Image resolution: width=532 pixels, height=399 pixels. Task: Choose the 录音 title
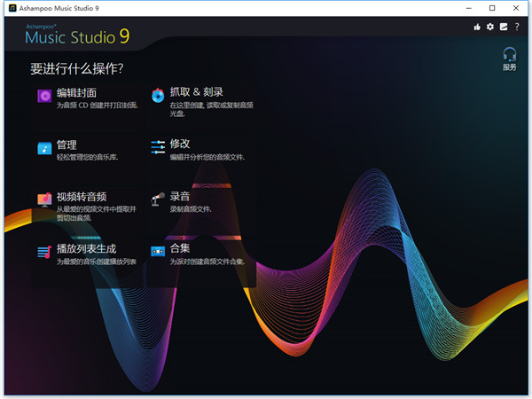(x=180, y=196)
